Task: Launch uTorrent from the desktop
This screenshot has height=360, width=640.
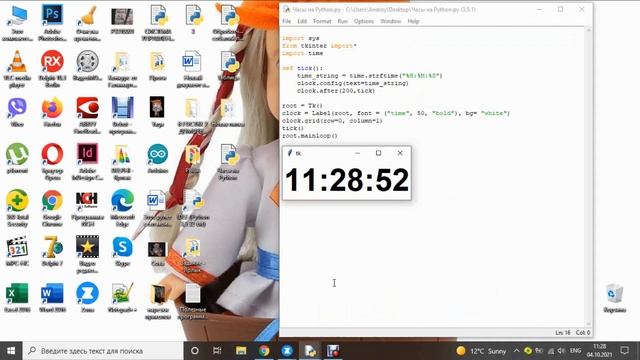Action: tap(17, 158)
